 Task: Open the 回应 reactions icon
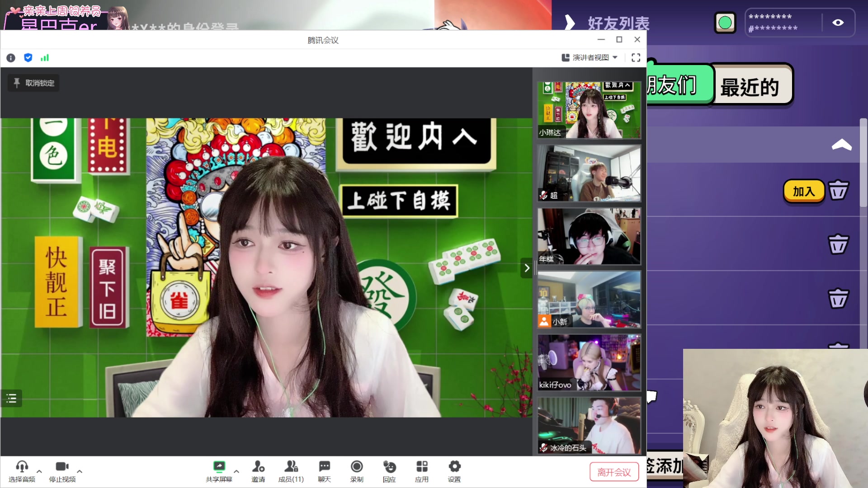click(389, 471)
